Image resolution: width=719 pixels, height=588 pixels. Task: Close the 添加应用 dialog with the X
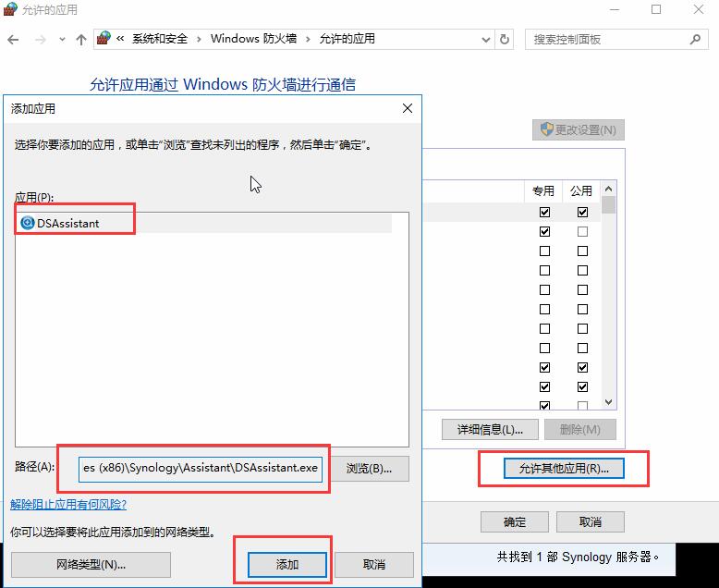click(408, 108)
